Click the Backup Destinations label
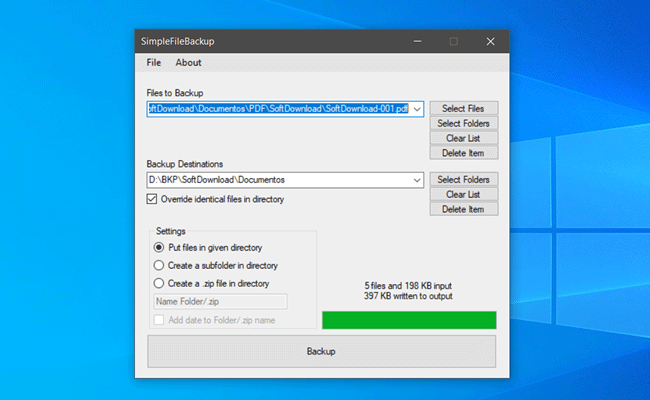 185,164
